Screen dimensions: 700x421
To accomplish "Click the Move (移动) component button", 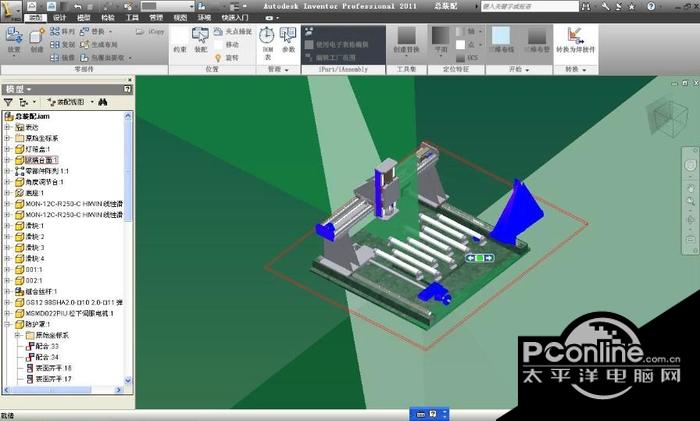I will click(227, 45).
